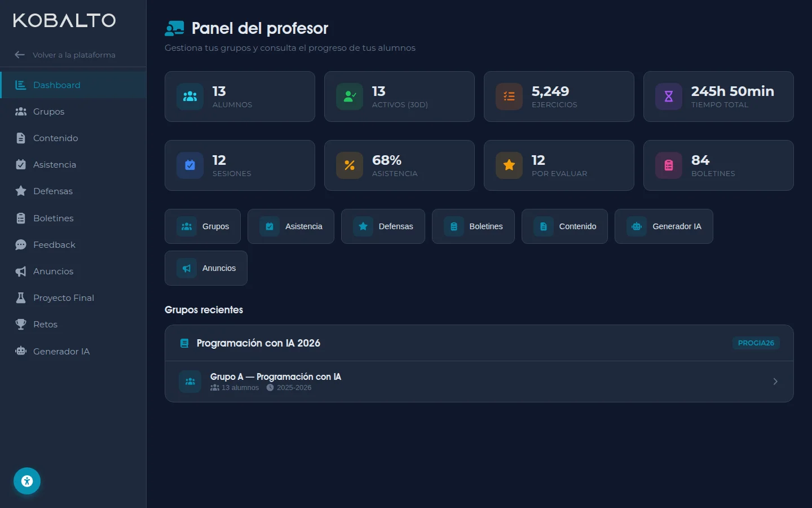Screen dimensions: 812x508
Task: Click the Defensas star icon in sidebar
Action: click(21, 191)
